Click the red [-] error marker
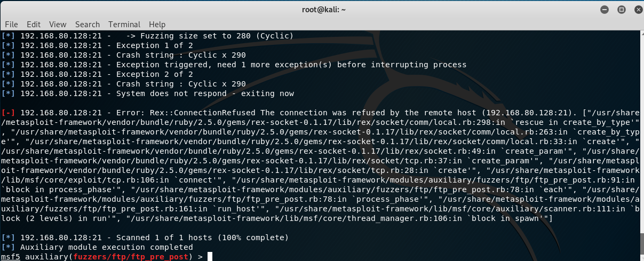644x261 pixels. [9, 113]
